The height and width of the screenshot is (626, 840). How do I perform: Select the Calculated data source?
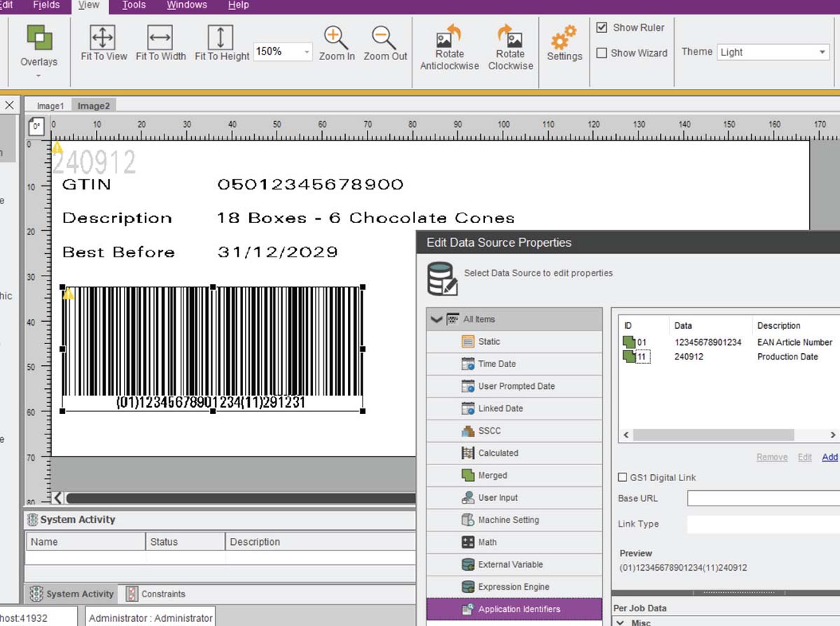514,453
